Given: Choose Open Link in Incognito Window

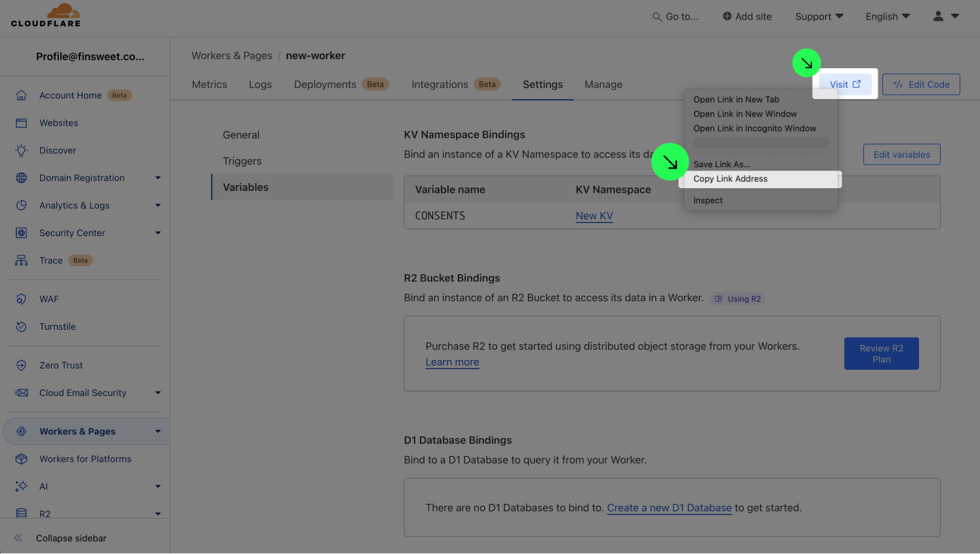Looking at the screenshot, I should tap(754, 129).
